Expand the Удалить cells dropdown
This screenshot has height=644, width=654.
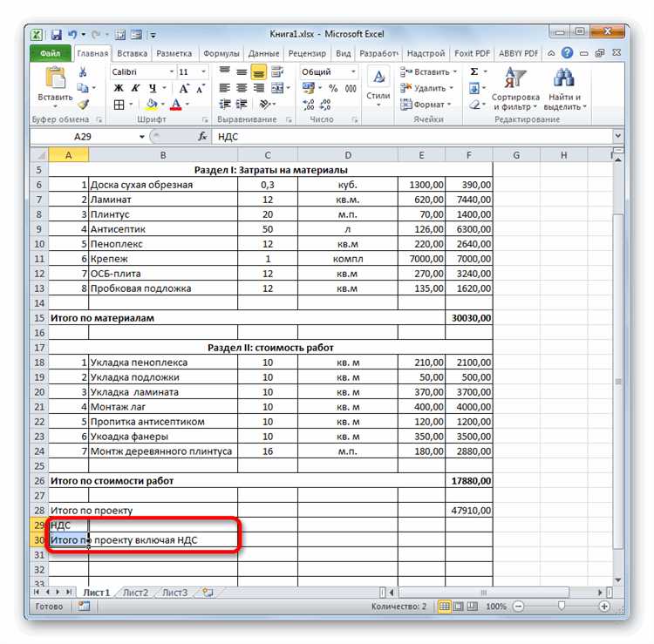[x=452, y=88]
